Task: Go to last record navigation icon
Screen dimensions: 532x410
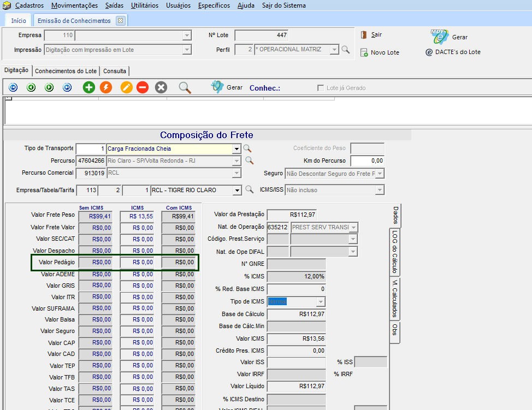Action: click(x=67, y=87)
